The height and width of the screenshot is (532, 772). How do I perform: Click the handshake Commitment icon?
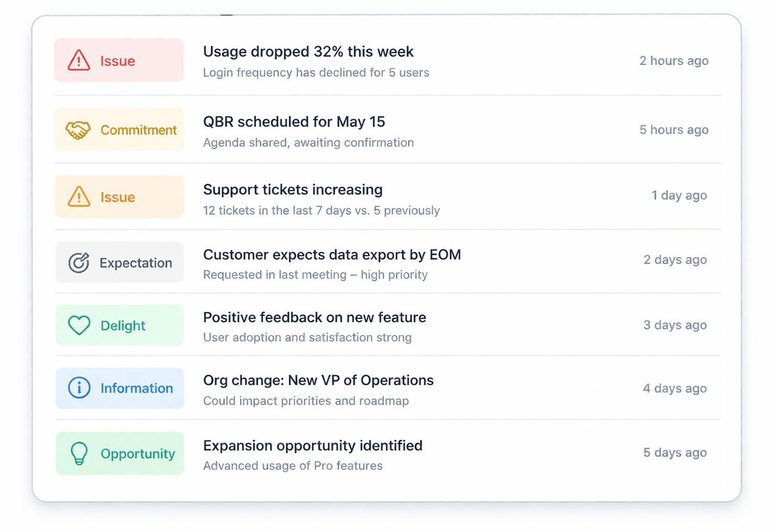pos(78,130)
